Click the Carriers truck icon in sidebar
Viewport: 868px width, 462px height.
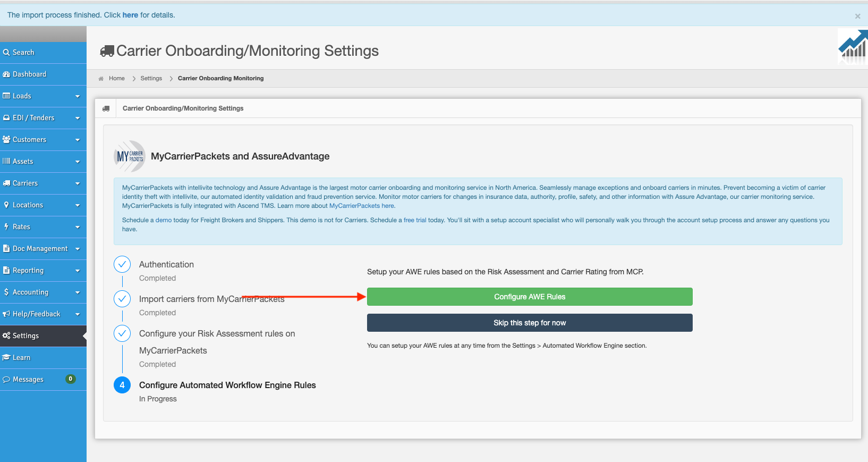(x=6, y=183)
